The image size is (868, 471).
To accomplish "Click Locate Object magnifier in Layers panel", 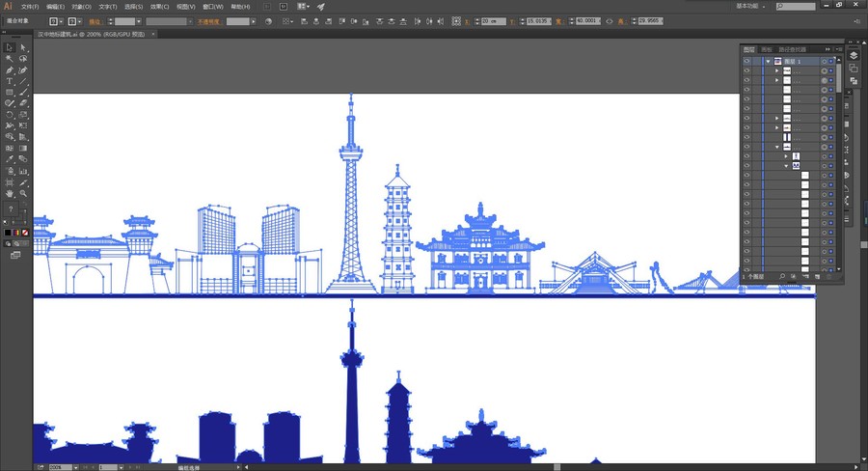I will pos(781,276).
